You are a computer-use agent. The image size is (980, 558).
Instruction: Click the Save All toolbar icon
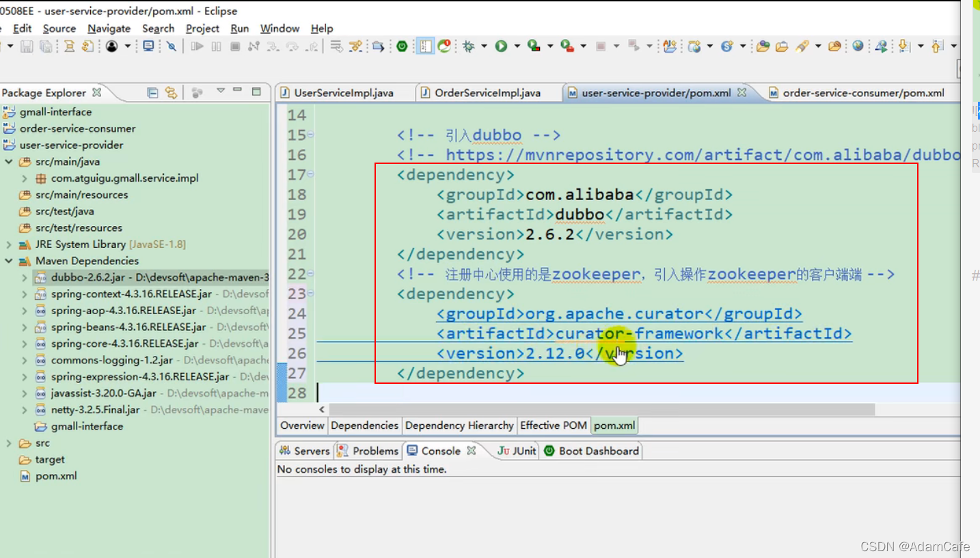[46, 46]
